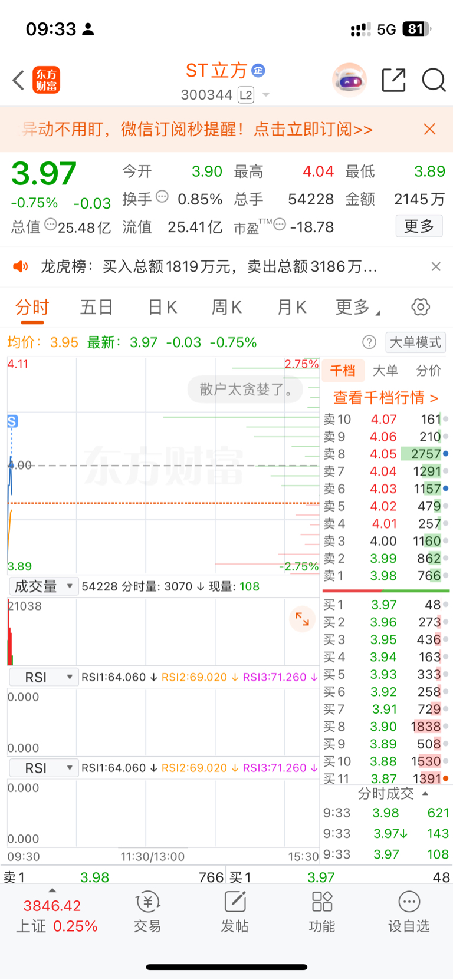Select sell order 卖10 at 4.07
Screen dimensions: 453x980
point(386,419)
